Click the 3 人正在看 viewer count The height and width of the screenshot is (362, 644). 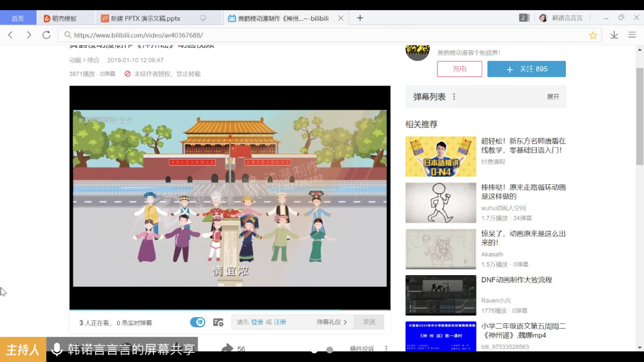coord(93,323)
